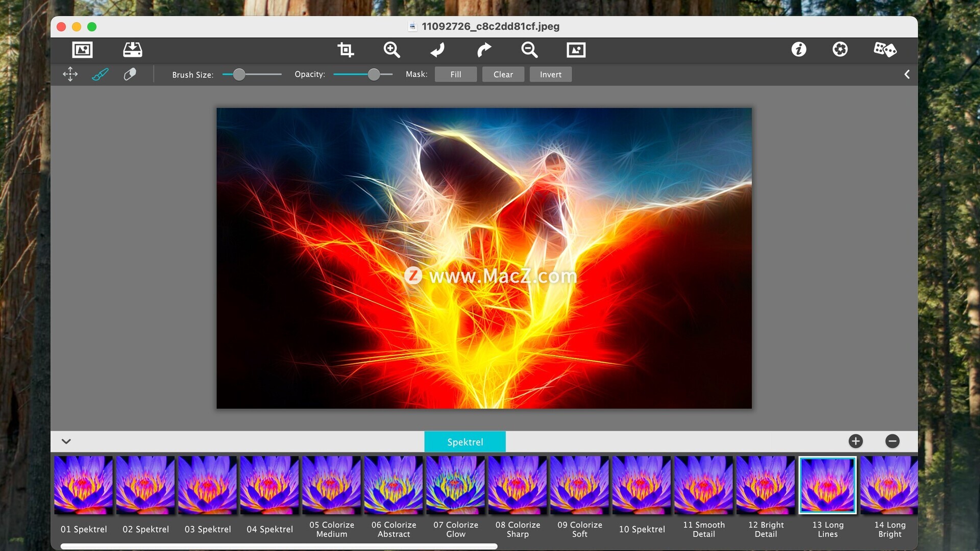This screenshot has height=551, width=980.
Task: Apply 04 Spektrel preset thumbnail
Action: click(x=269, y=485)
